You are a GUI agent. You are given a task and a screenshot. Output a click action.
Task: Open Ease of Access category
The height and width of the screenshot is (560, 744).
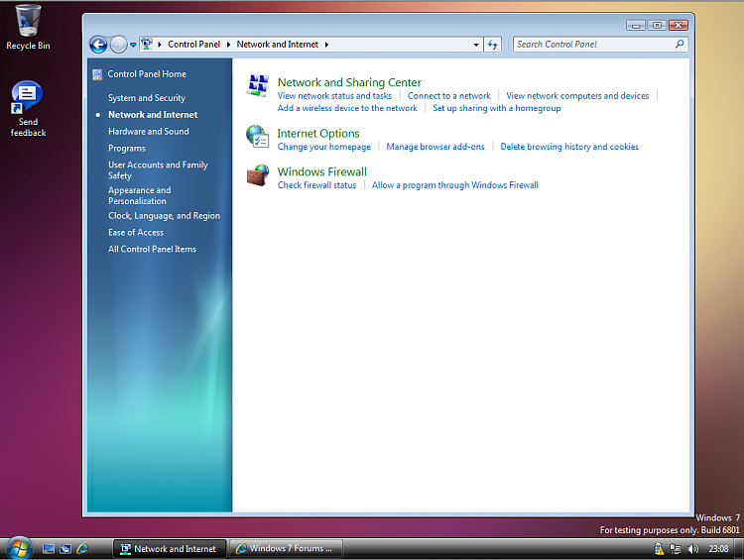pos(136,232)
